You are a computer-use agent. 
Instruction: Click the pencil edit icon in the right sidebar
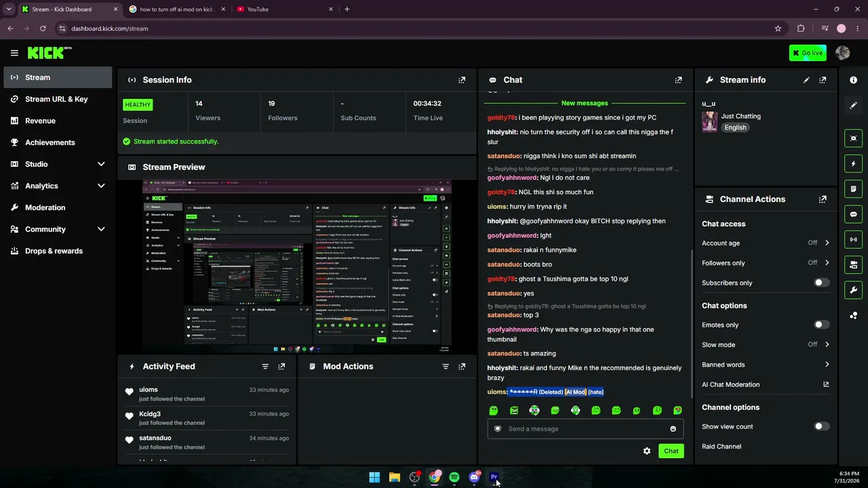853,106
